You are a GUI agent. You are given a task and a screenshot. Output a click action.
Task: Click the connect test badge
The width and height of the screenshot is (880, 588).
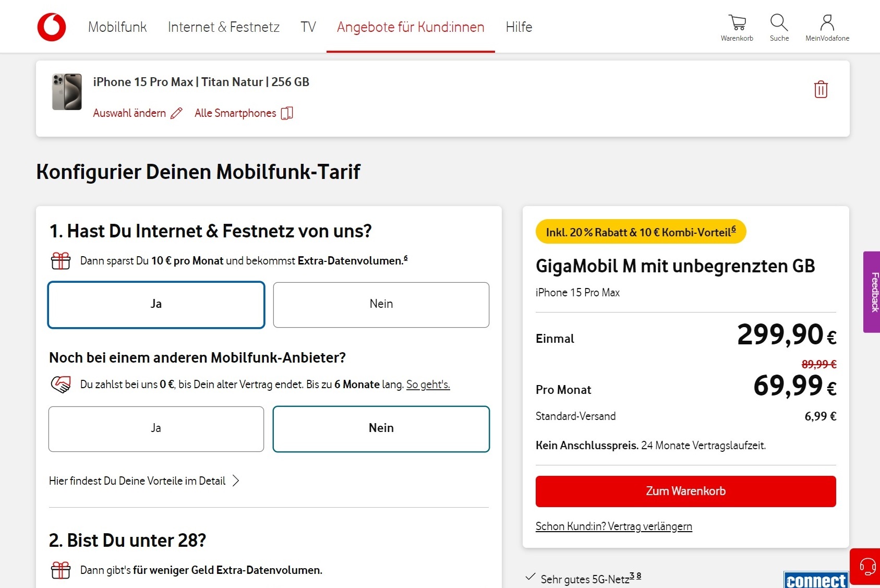coord(816,580)
